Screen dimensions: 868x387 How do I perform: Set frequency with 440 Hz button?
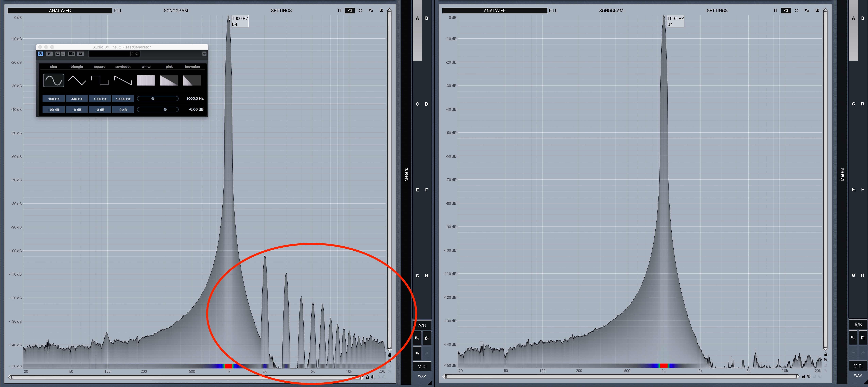[x=77, y=99]
